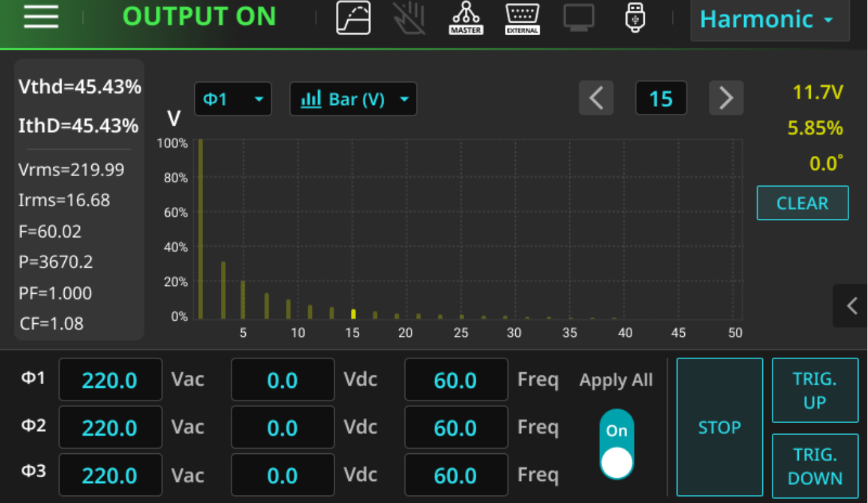Open the Bar (V) chart type dropdown

[x=353, y=99]
